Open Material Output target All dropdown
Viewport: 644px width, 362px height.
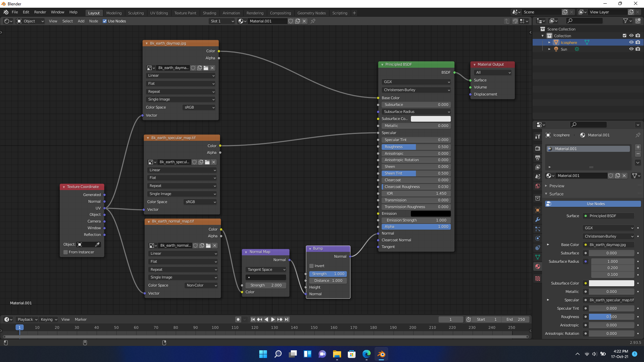point(493,73)
